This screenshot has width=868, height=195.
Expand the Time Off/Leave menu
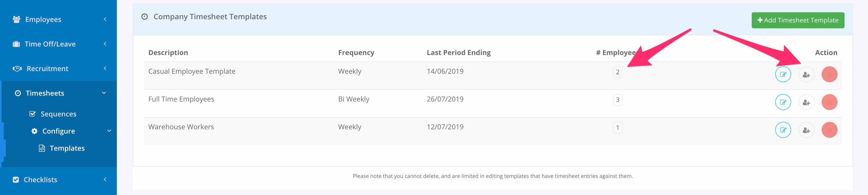[x=58, y=44]
